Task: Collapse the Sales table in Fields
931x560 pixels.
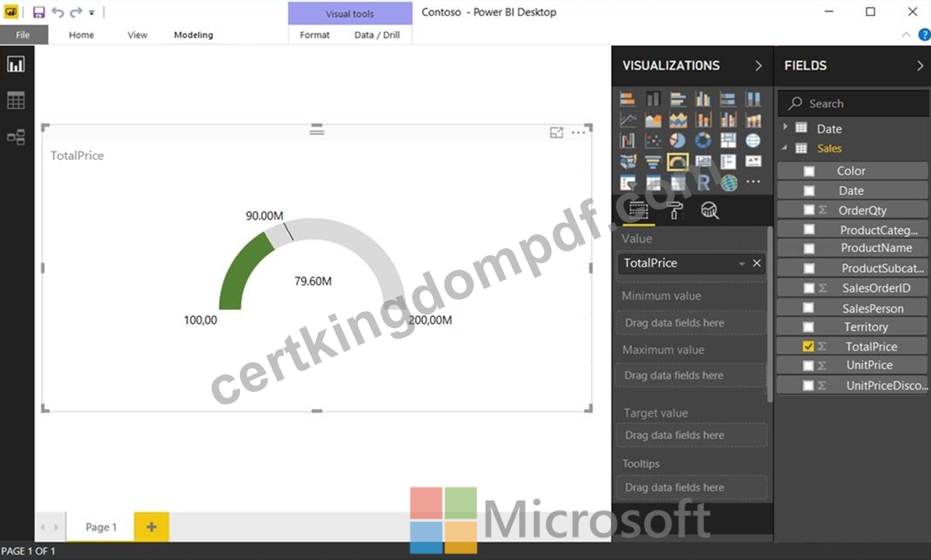Action: click(785, 148)
